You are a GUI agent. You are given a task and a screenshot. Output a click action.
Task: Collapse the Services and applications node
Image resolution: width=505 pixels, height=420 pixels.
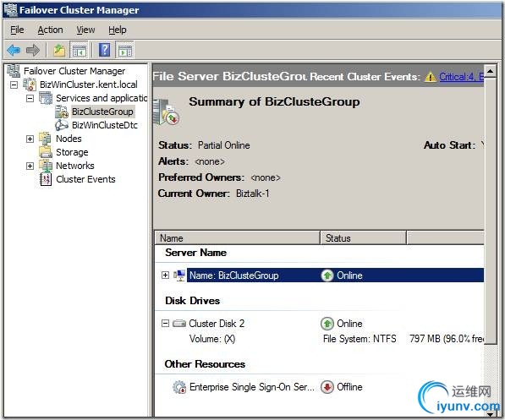point(30,98)
